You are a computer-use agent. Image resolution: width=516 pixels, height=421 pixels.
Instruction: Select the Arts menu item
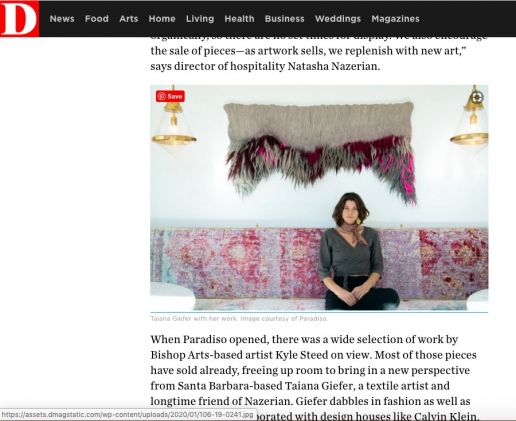pos(129,19)
